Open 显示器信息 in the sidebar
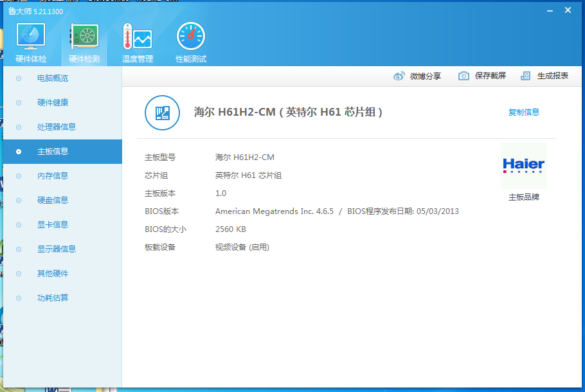This screenshot has width=585, height=392. pyautogui.click(x=57, y=249)
